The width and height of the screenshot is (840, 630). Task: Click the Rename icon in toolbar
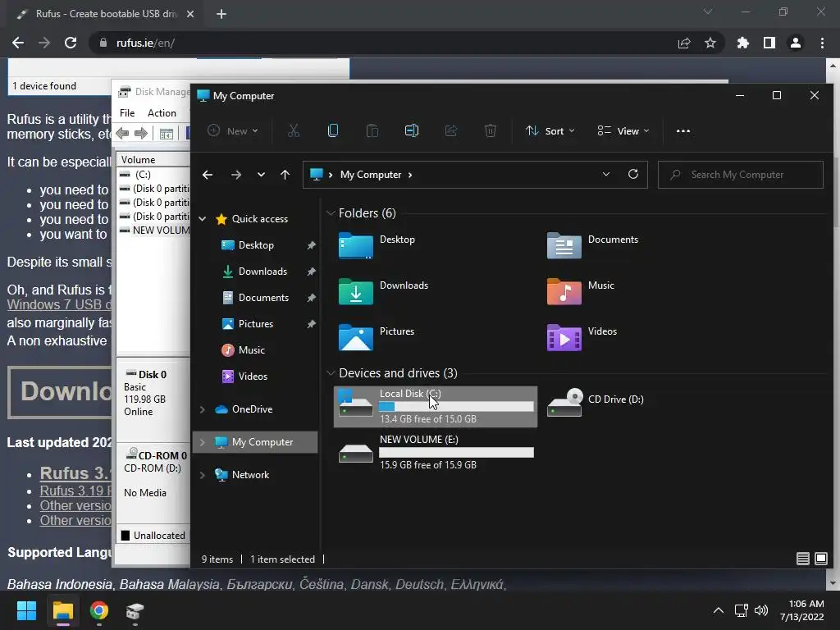point(412,130)
